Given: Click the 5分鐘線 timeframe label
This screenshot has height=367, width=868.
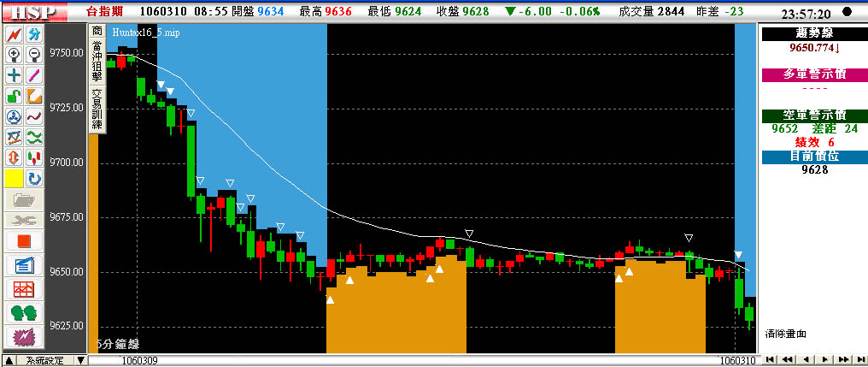Looking at the screenshot, I should 118,344.
